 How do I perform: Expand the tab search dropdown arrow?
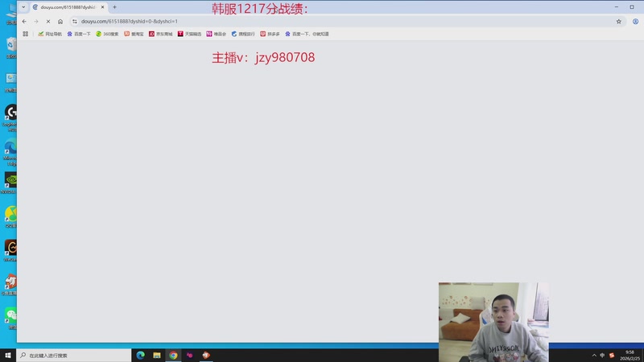23,7
